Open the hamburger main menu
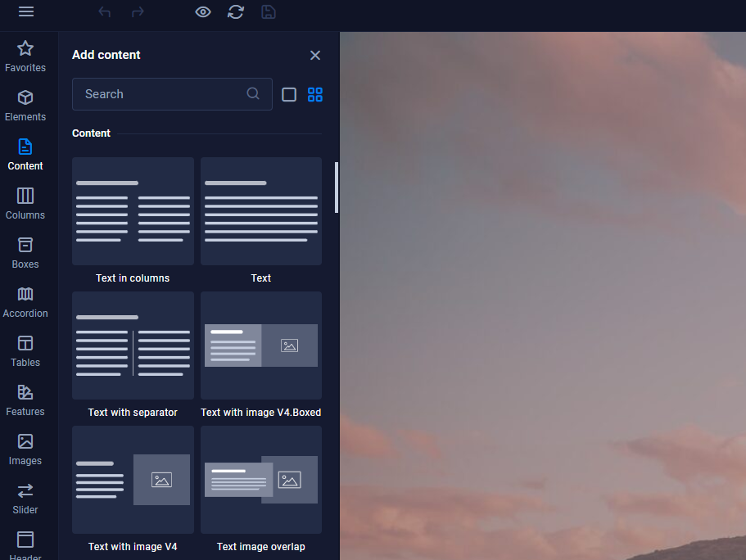 tap(26, 11)
